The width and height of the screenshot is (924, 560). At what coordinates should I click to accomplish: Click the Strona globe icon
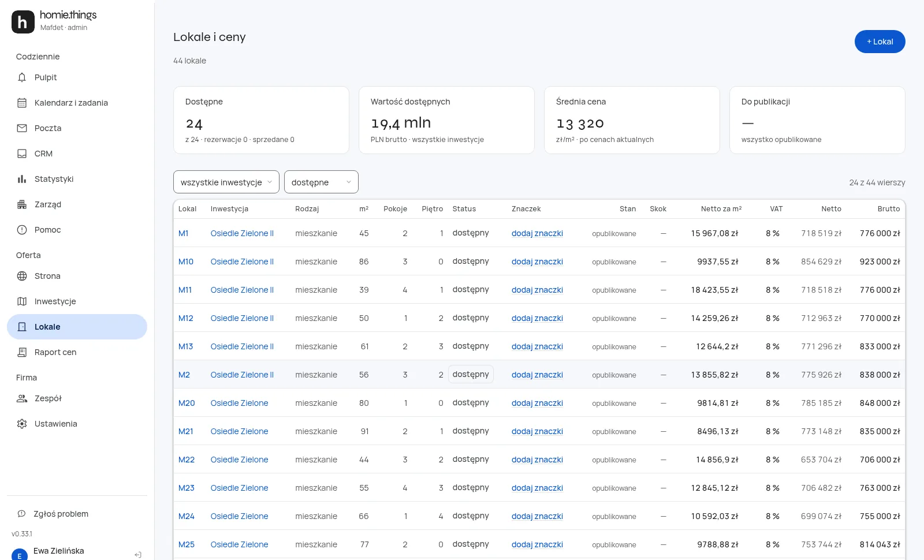pos(22,276)
